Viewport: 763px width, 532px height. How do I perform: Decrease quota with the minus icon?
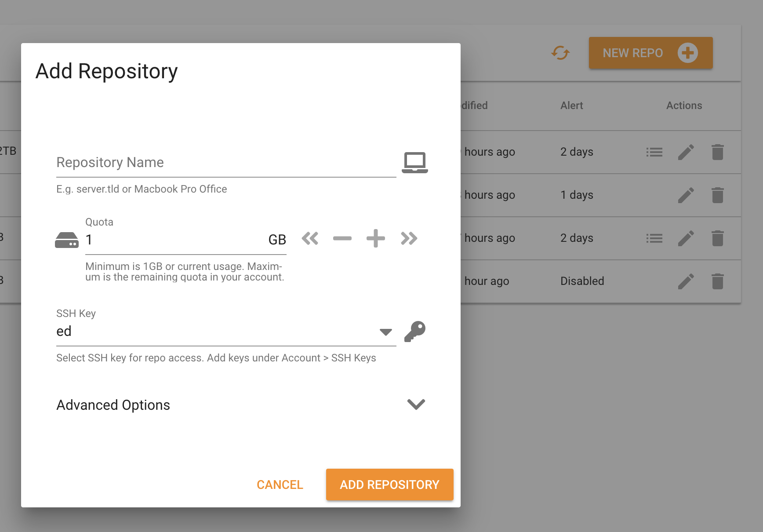point(342,239)
